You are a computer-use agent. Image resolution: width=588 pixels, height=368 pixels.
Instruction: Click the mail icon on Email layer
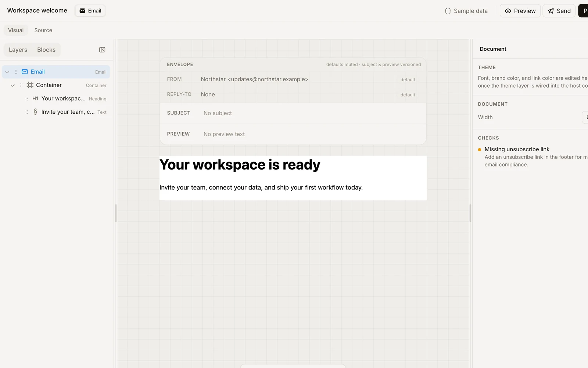(25, 72)
